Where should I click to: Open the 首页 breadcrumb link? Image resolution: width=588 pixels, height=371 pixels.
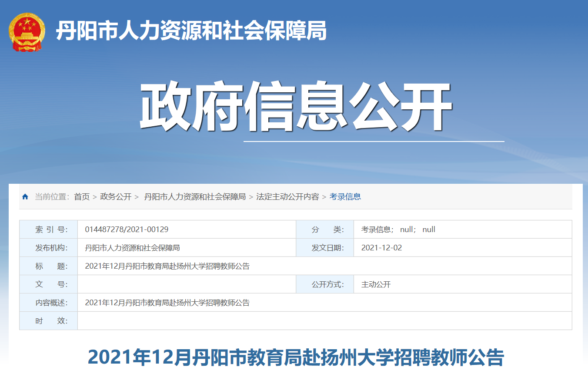pos(82,197)
